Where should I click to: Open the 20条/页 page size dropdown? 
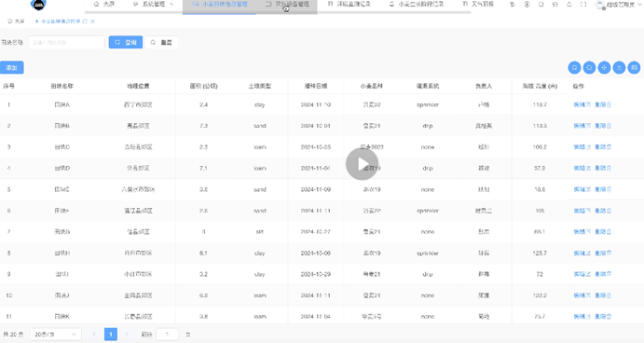tap(55, 335)
